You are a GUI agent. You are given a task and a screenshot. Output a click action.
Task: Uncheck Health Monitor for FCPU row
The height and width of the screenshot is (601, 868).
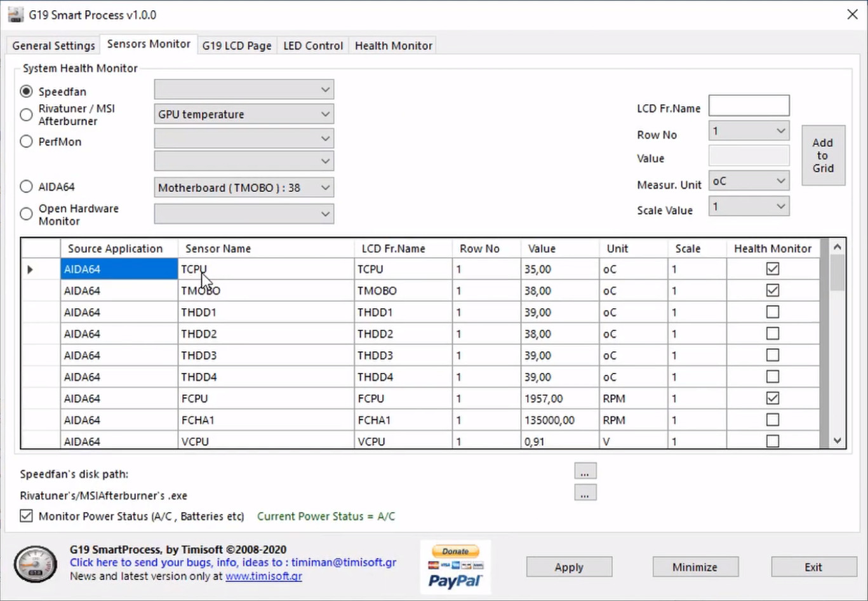pos(773,398)
